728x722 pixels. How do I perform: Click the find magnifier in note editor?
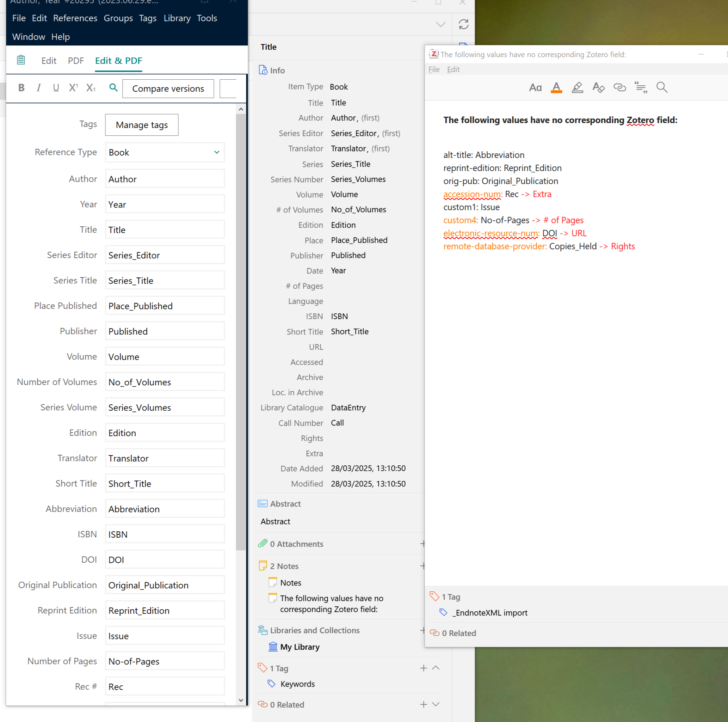coord(662,87)
